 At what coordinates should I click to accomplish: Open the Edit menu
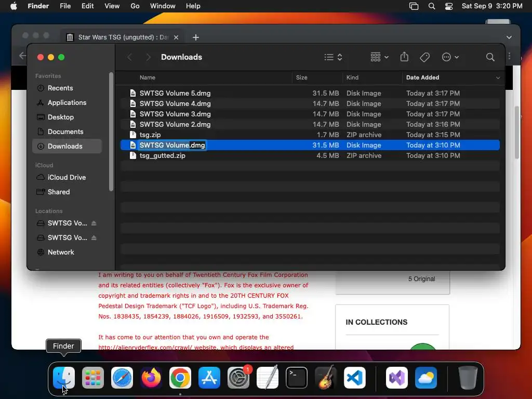point(87,6)
